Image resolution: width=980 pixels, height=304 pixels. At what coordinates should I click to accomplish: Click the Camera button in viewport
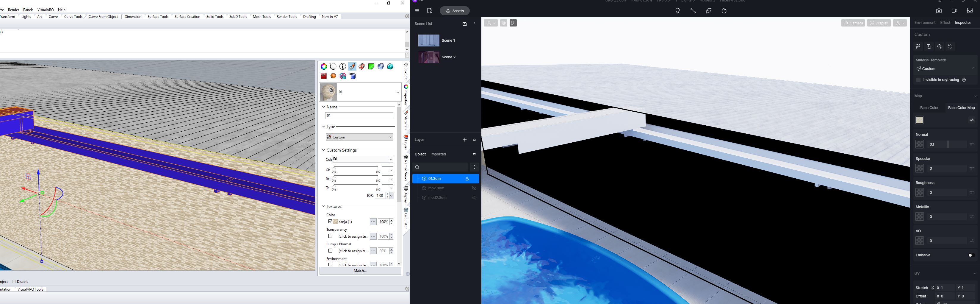(x=853, y=23)
